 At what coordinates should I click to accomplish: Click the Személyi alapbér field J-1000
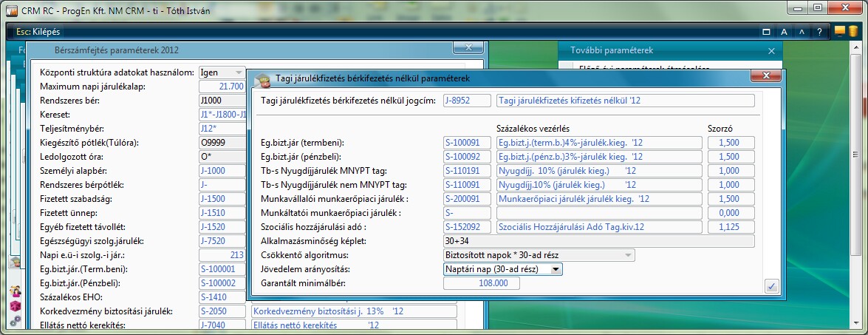[x=222, y=171]
